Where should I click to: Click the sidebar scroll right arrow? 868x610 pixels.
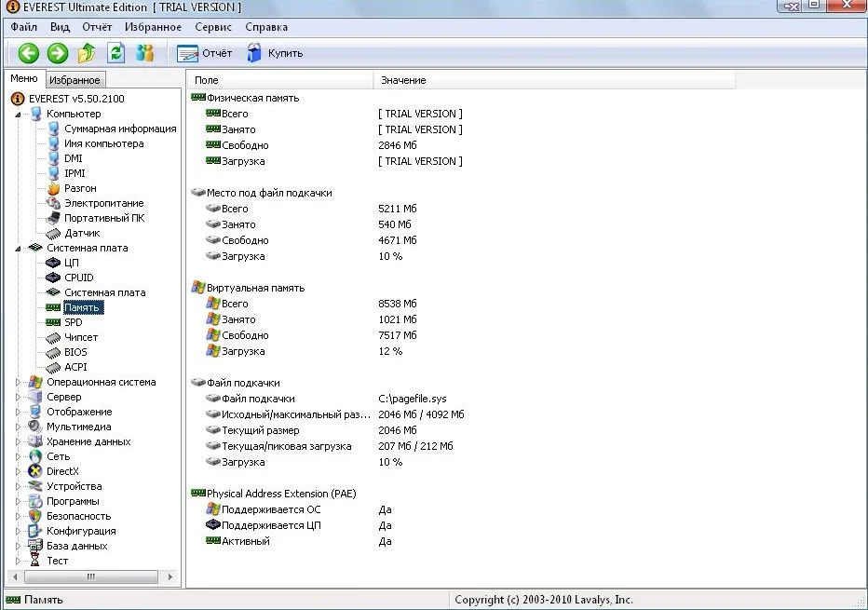click(x=170, y=576)
